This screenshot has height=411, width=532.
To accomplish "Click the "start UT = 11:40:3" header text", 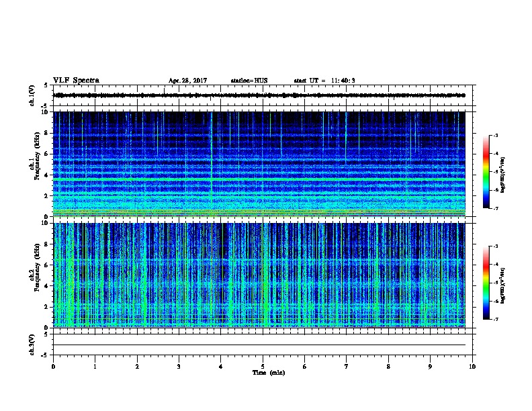I will click(x=324, y=81).
